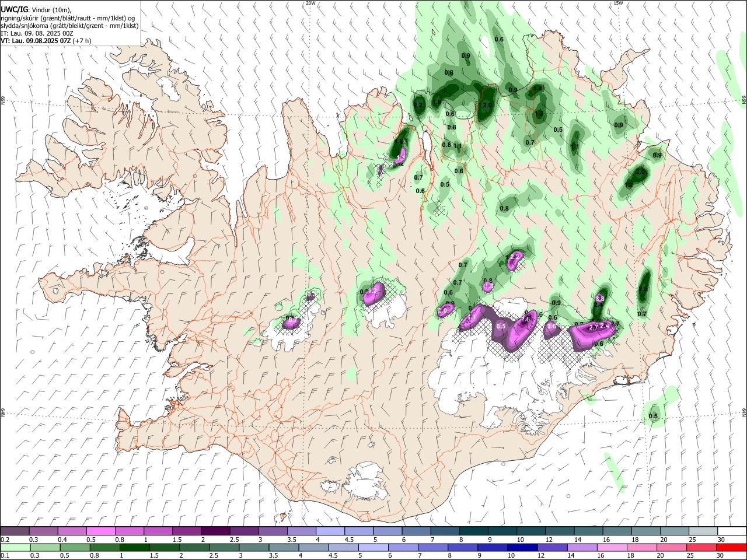
Task: Click the light lavender 4–4.5 swatch in upper scale
Action: click(x=330, y=531)
